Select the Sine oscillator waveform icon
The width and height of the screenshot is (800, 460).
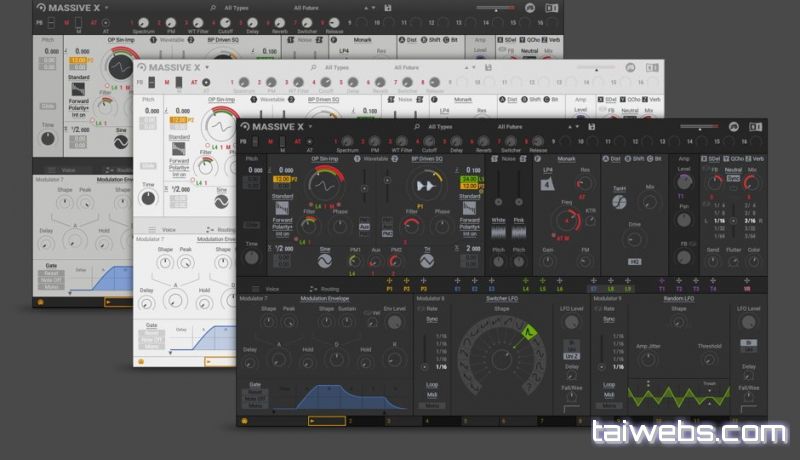[324, 260]
